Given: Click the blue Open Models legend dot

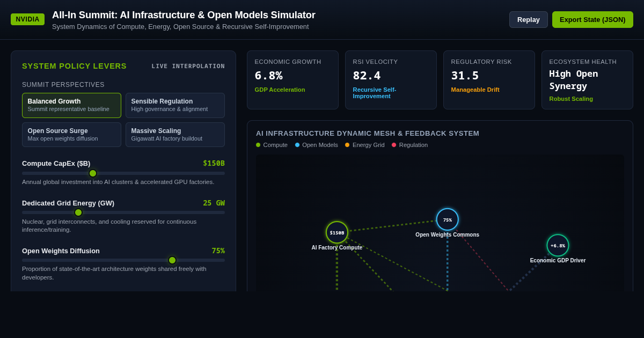Looking at the screenshot, I should (297, 145).
